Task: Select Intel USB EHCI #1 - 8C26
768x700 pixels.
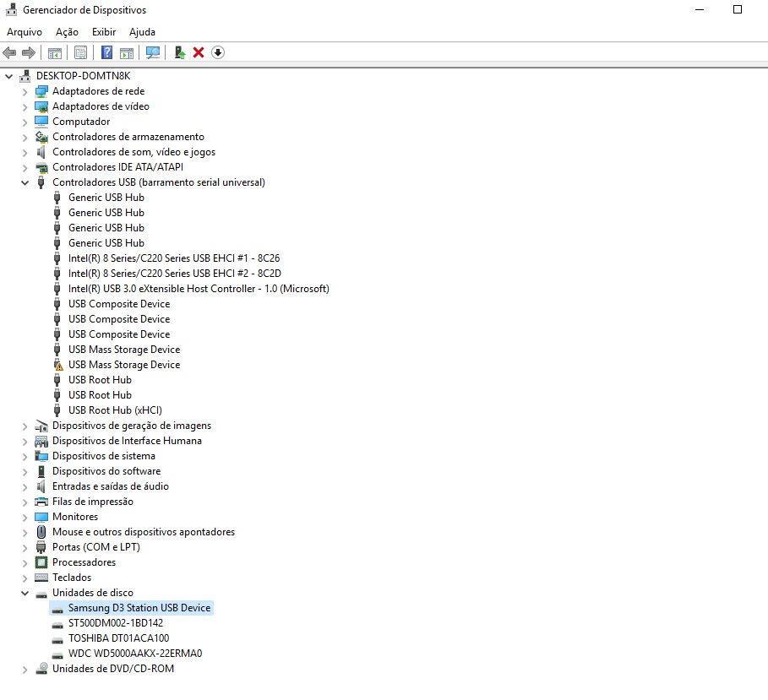Action: coord(174,258)
